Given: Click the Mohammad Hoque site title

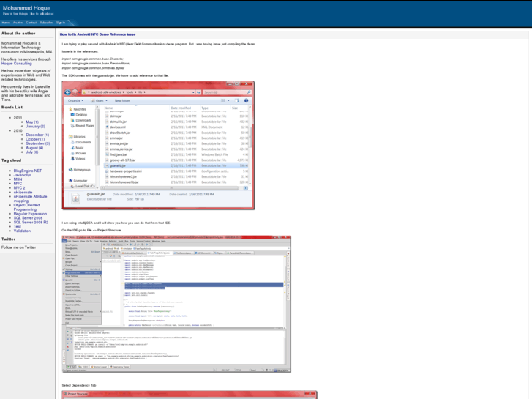Looking at the screenshot, I should point(26,8).
